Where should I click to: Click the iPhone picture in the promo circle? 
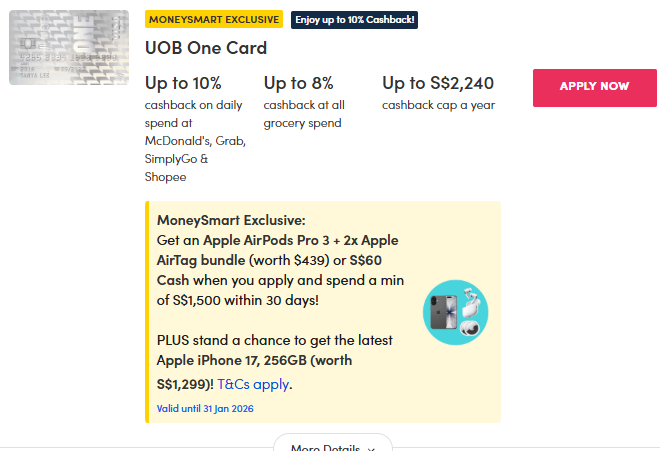pos(442,312)
